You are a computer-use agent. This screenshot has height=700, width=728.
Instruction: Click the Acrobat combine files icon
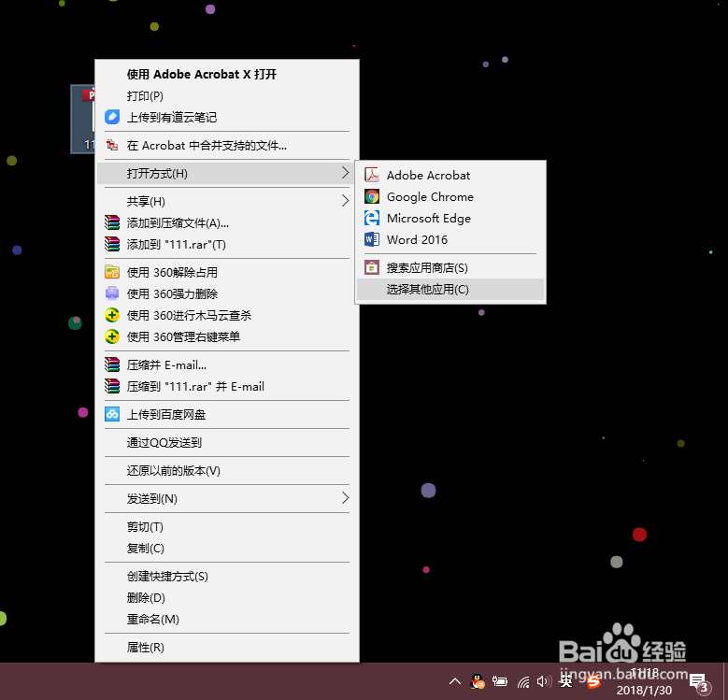[x=112, y=145]
